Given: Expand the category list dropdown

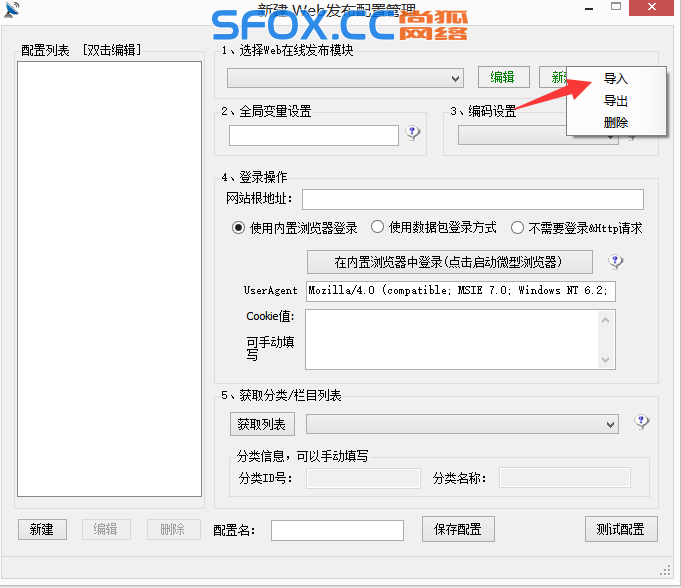Looking at the screenshot, I should point(462,425).
